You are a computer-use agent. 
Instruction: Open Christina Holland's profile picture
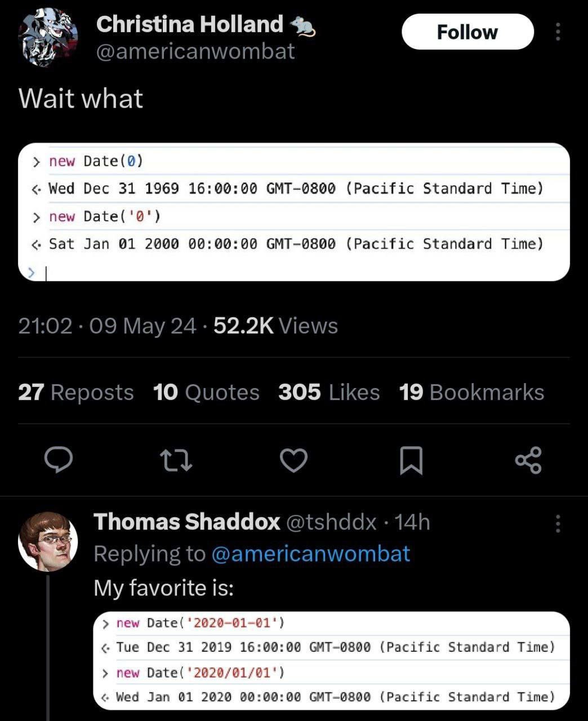coord(48,38)
